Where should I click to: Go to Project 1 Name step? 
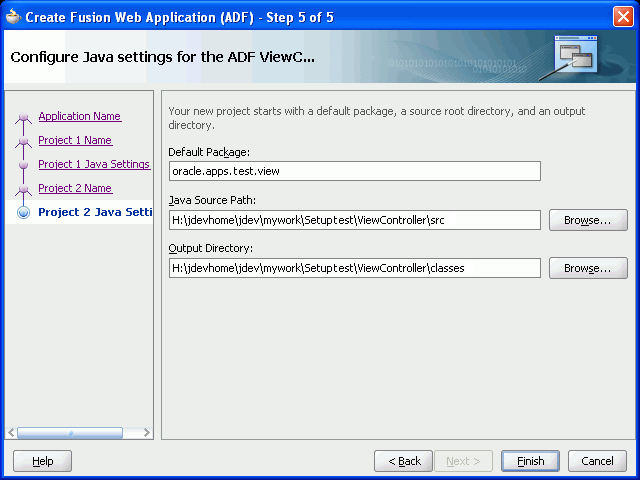75,140
